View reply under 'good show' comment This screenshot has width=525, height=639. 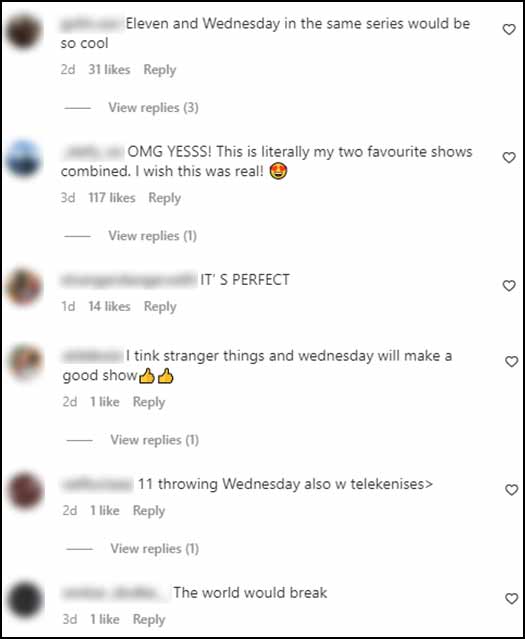pos(154,440)
